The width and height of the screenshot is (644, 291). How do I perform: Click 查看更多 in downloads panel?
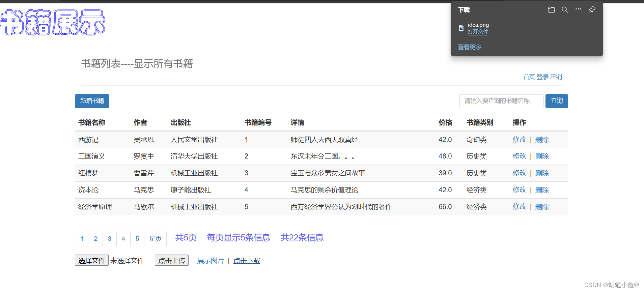coord(470,47)
